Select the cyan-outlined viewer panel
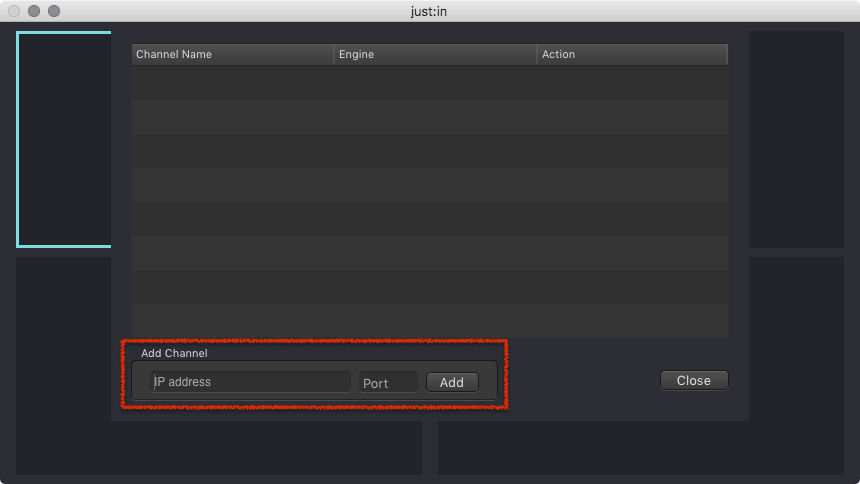The image size is (860, 484). coord(64,139)
